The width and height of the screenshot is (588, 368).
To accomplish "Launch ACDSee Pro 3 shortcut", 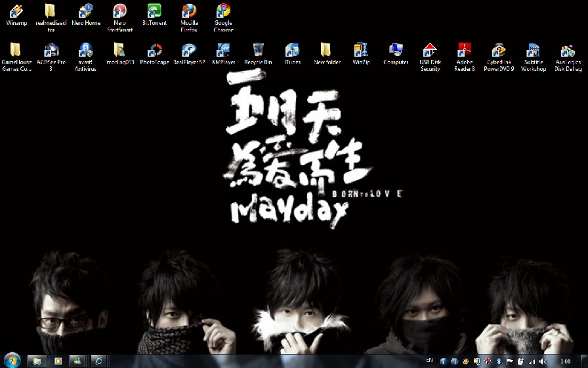I will (x=51, y=57).
